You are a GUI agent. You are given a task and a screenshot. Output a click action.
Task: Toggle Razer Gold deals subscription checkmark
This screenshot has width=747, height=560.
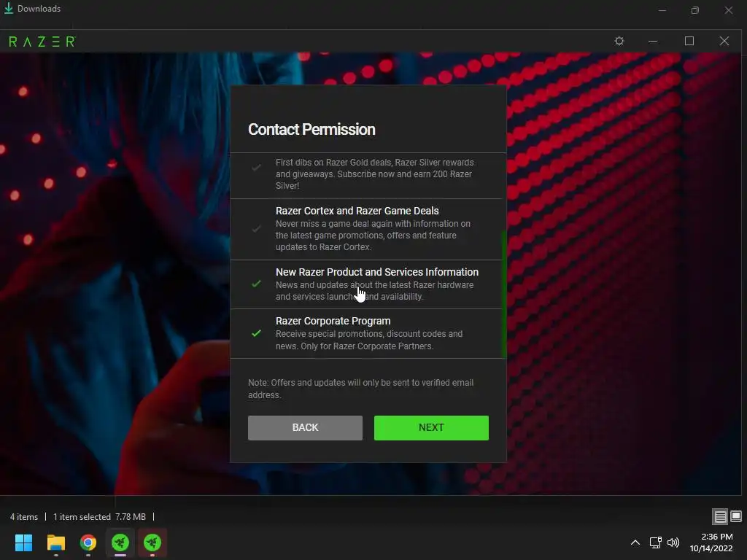coord(256,168)
